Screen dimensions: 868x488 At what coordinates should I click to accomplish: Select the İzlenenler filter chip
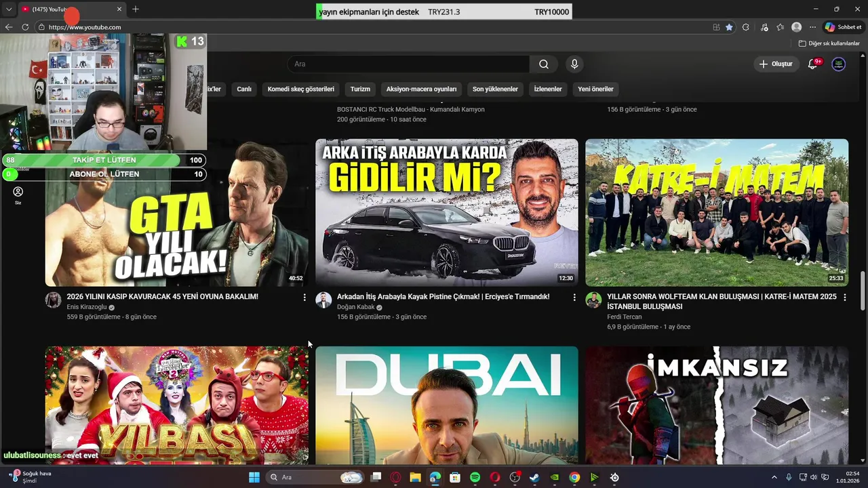click(x=548, y=89)
